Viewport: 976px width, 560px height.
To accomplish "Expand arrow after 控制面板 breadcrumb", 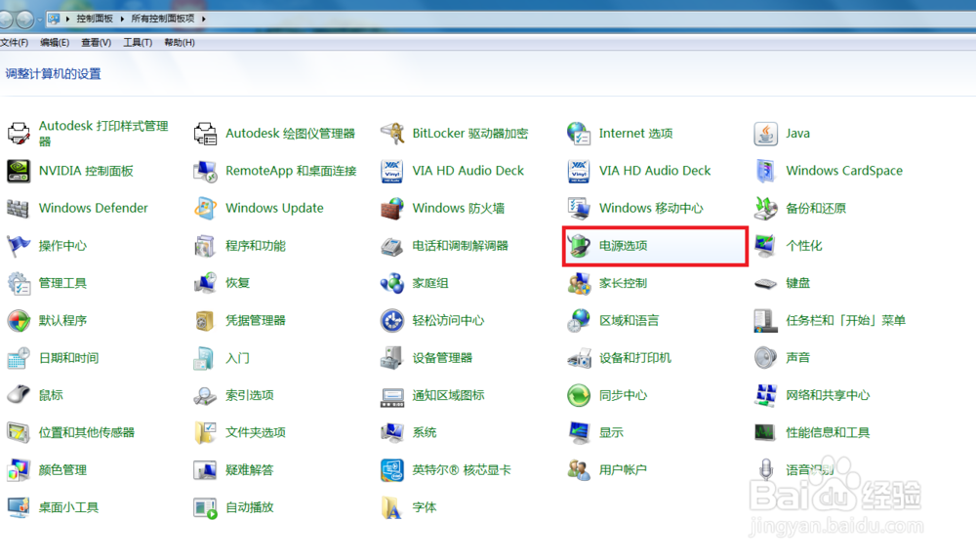I will (x=122, y=19).
